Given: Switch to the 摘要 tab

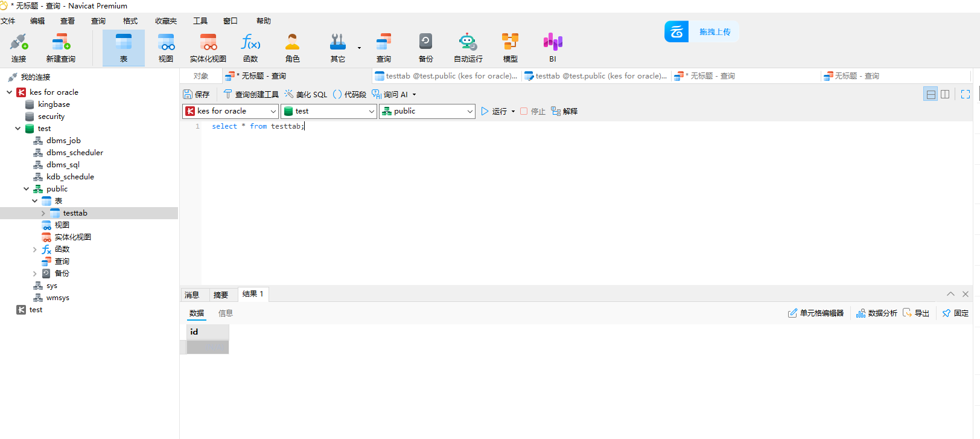Looking at the screenshot, I should [221, 295].
